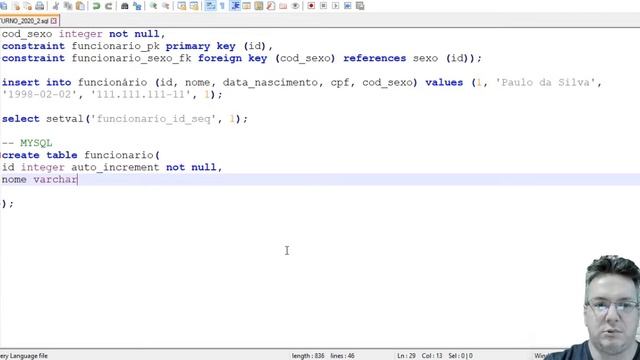This screenshot has height=360, width=640.
Task: Click 'data_nascimento' in the insert statement
Action: (270, 83)
